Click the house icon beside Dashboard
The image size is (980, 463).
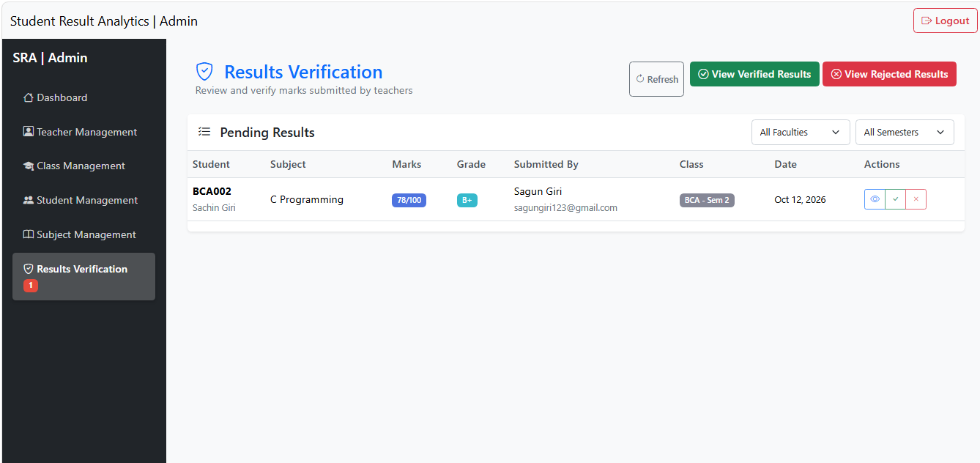tap(29, 97)
